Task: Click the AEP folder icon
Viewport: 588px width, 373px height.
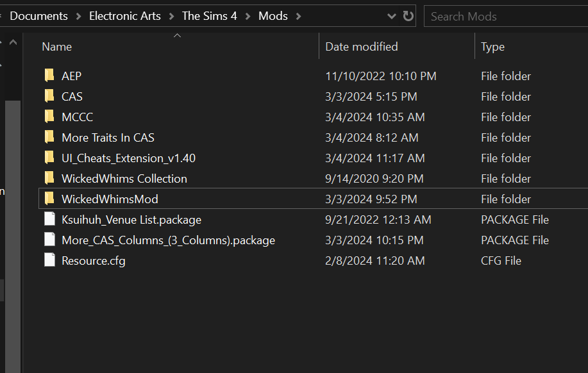Action: pyautogui.click(x=49, y=76)
